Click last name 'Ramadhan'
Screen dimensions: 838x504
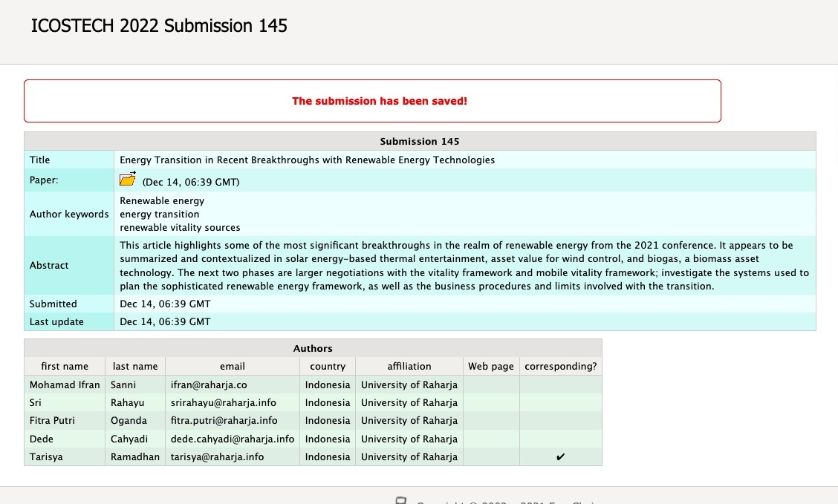click(135, 457)
